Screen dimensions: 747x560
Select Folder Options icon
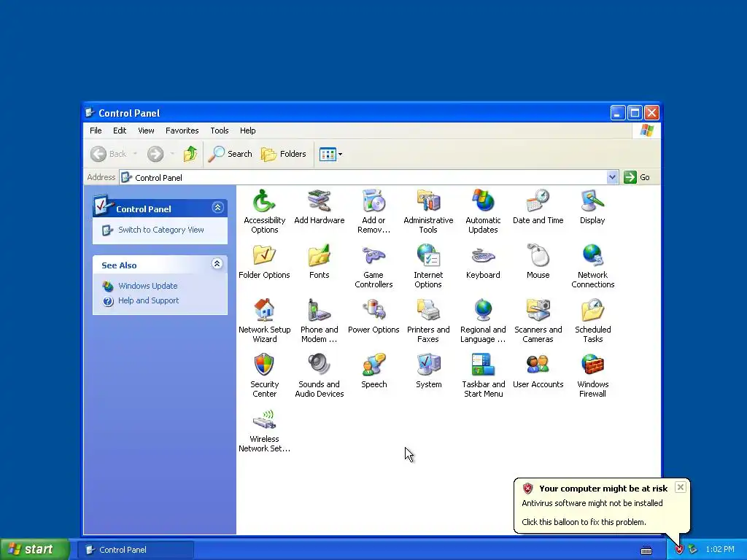tap(264, 256)
